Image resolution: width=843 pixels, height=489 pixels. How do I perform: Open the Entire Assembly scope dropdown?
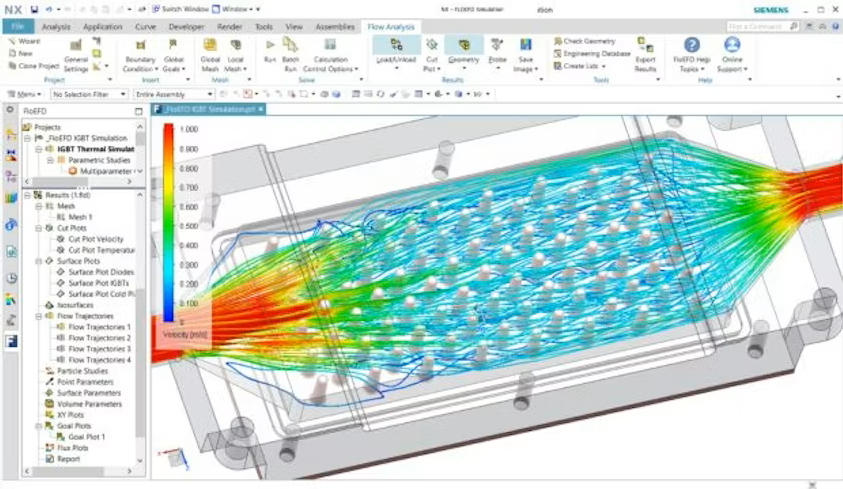coord(173,94)
